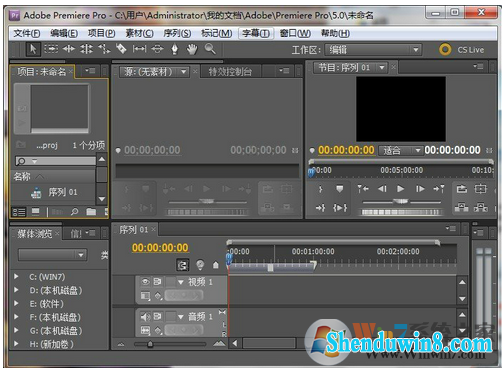Image resolution: width=502 pixels, height=368 pixels.
Task: Collapse the 视频 1 track
Action: pyautogui.click(x=181, y=282)
